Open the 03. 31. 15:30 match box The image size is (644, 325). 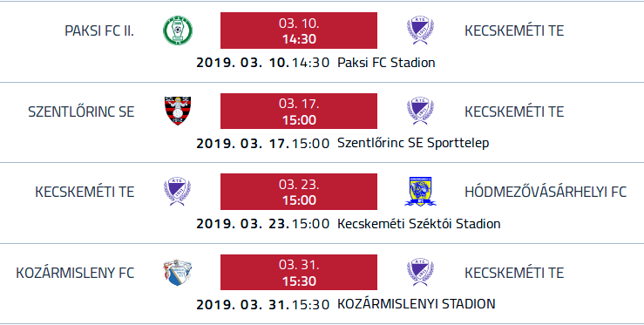click(x=299, y=272)
